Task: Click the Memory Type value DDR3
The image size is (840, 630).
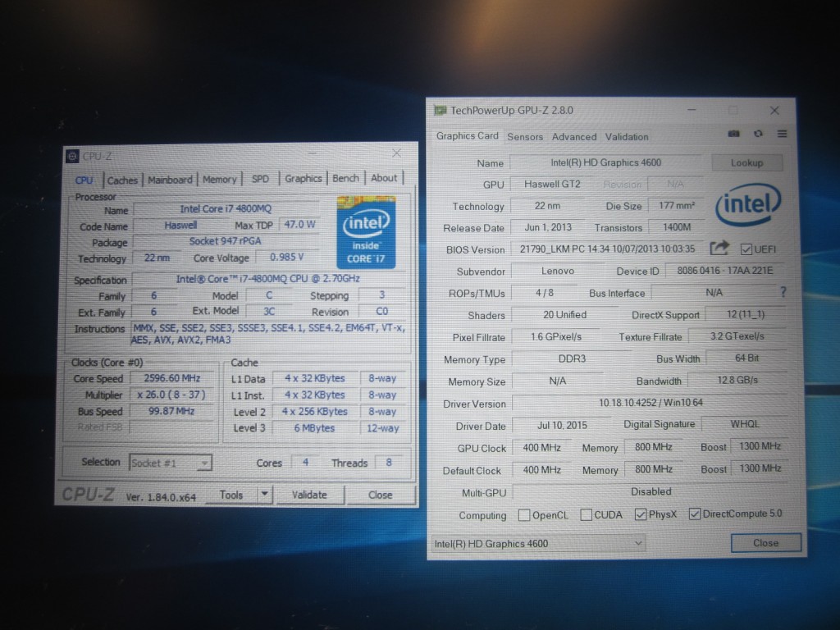Action: tap(572, 359)
